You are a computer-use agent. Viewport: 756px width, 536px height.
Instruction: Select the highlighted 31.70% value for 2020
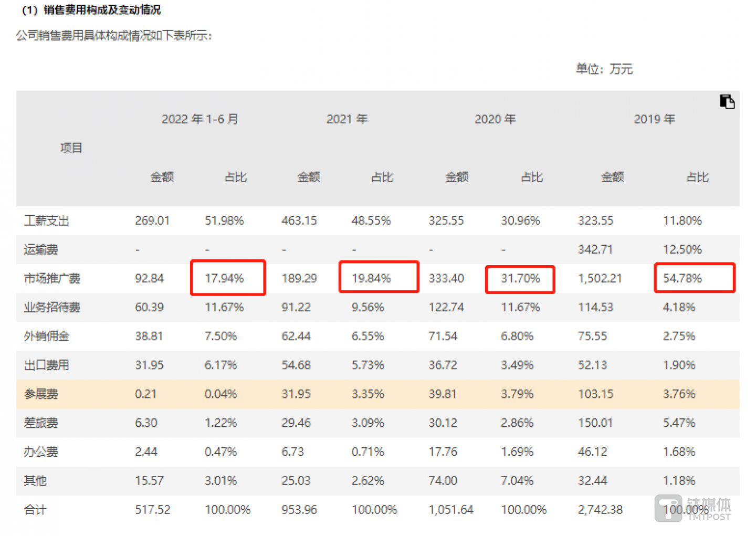point(520,279)
